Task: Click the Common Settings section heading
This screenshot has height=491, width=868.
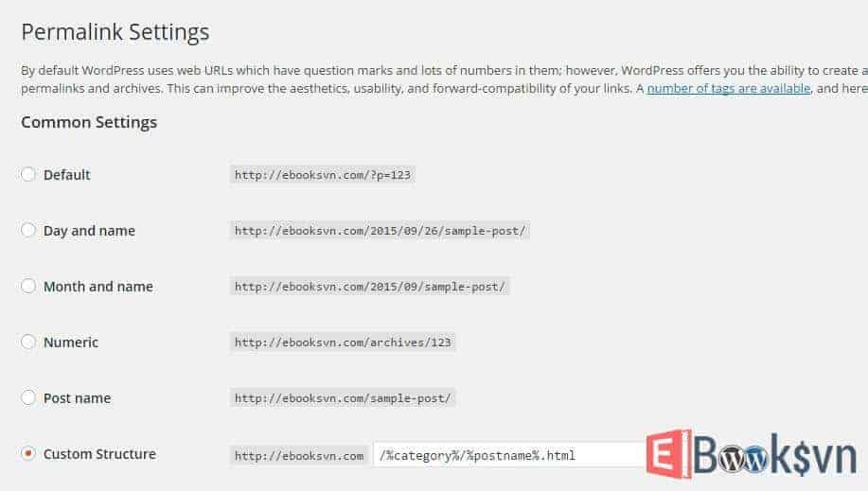Action: [89, 122]
